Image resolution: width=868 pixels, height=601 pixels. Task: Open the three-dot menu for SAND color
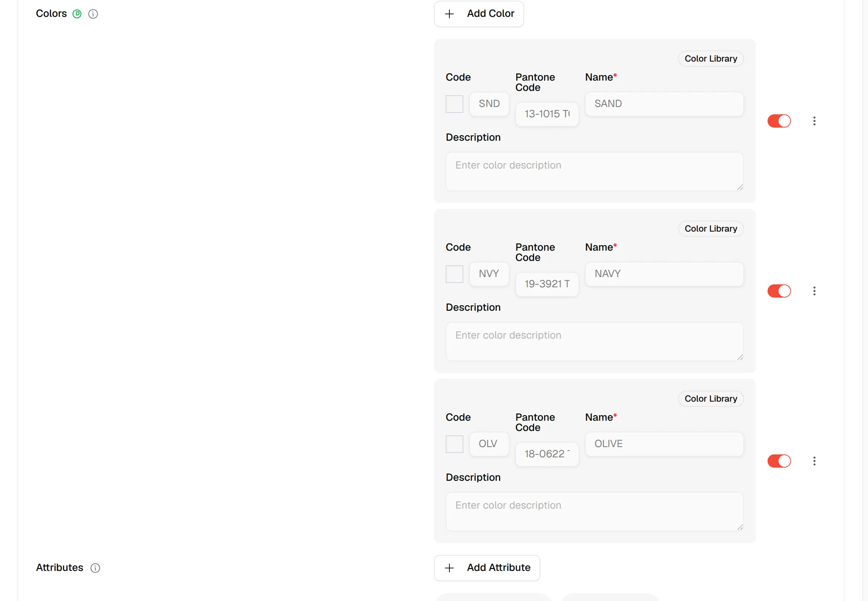click(x=814, y=121)
